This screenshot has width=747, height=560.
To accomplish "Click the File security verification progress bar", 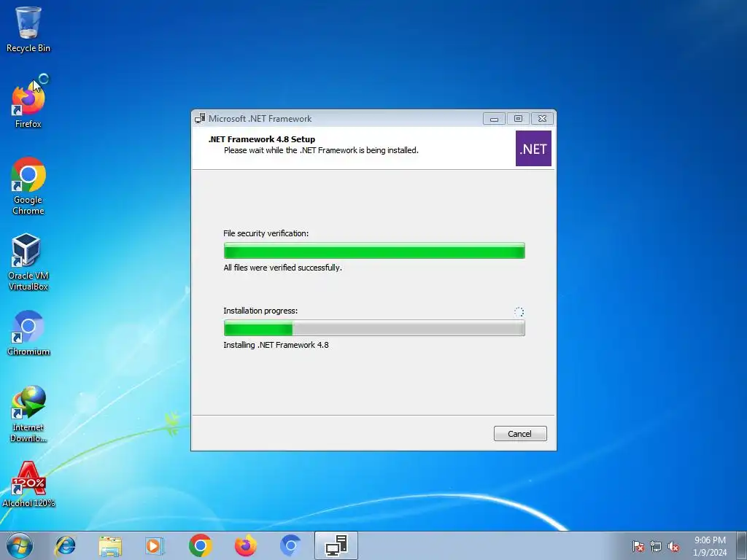I will 374,251.
